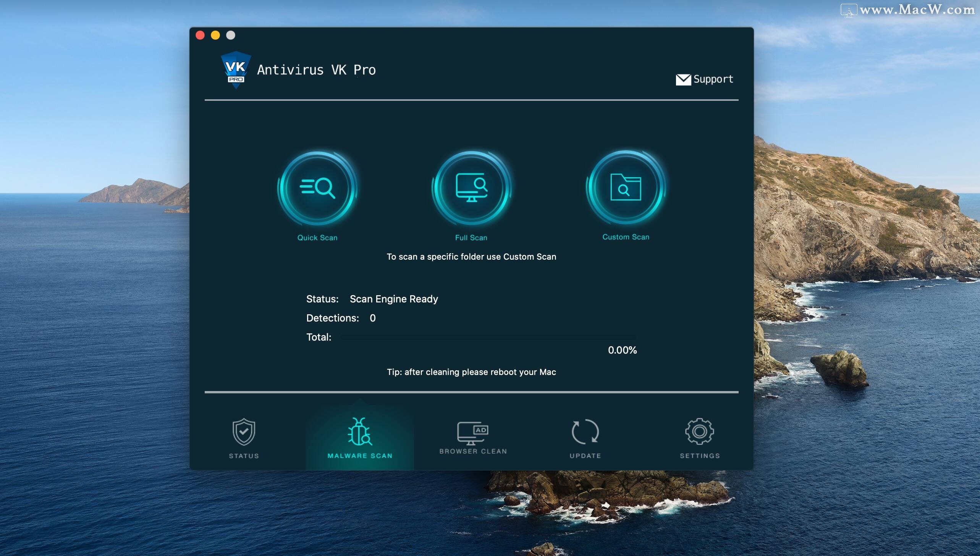The image size is (980, 556).
Task: Click the Custom Scan label
Action: tap(626, 237)
